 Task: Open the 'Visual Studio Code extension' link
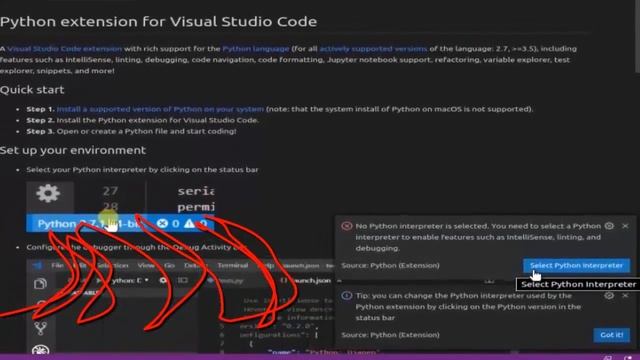[64, 49]
